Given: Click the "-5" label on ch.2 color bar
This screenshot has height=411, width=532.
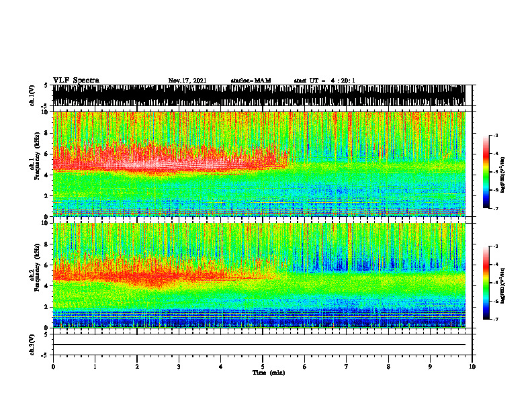Looking at the screenshot, I should tap(495, 283).
